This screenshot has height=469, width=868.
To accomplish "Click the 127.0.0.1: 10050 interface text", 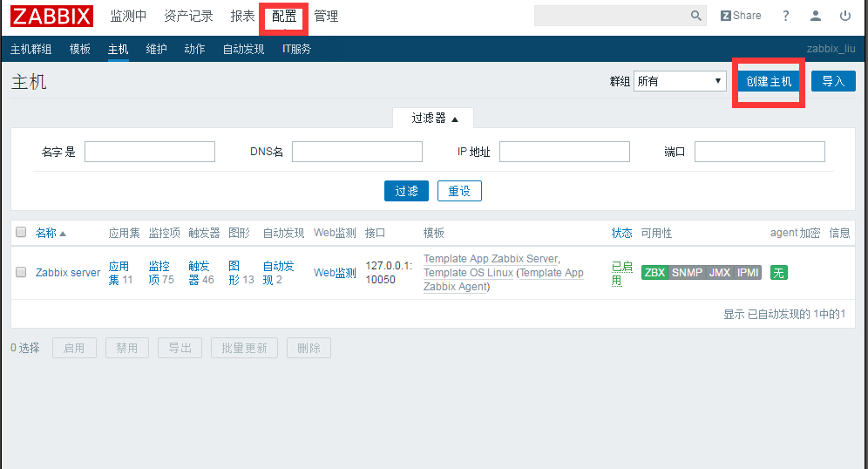I will tap(389, 273).
